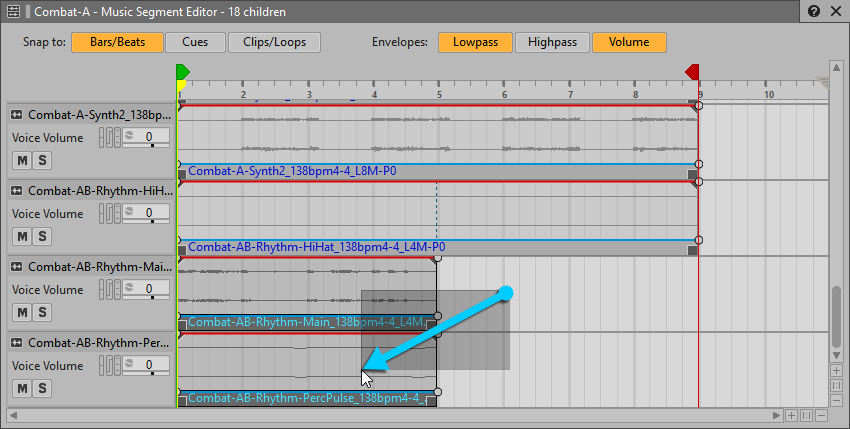Image resolution: width=850 pixels, height=429 pixels.
Task: Open help with the question mark icon
Action: [x=814, y=12]
